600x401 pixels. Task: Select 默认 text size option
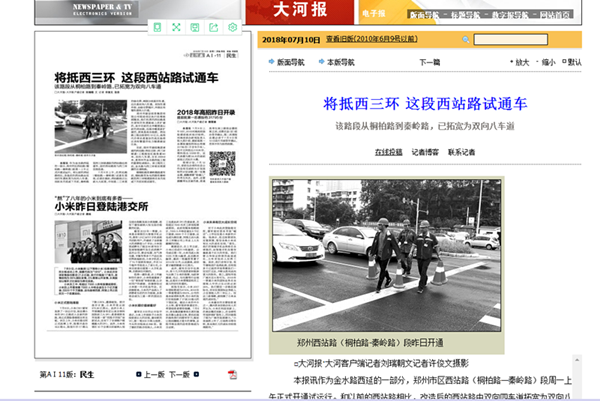(x=573, y=62)
